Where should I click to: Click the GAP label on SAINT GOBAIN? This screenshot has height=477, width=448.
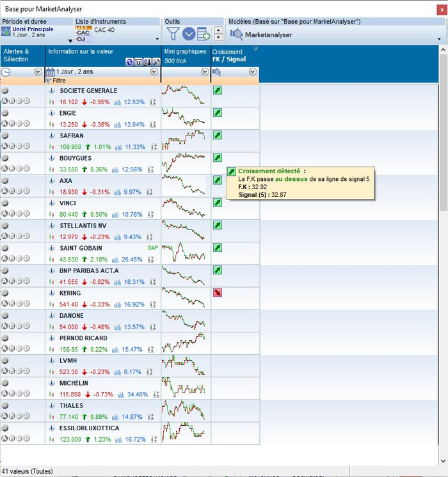pyautogui.click(x=152, y=248)
